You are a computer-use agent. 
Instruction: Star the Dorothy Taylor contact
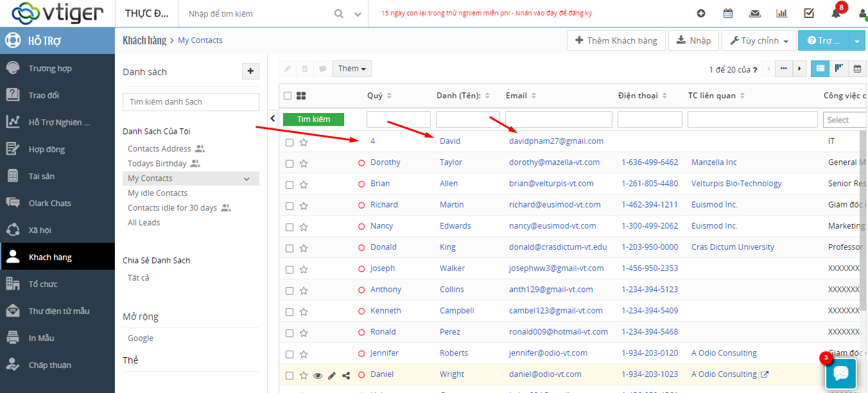point(304,163)
